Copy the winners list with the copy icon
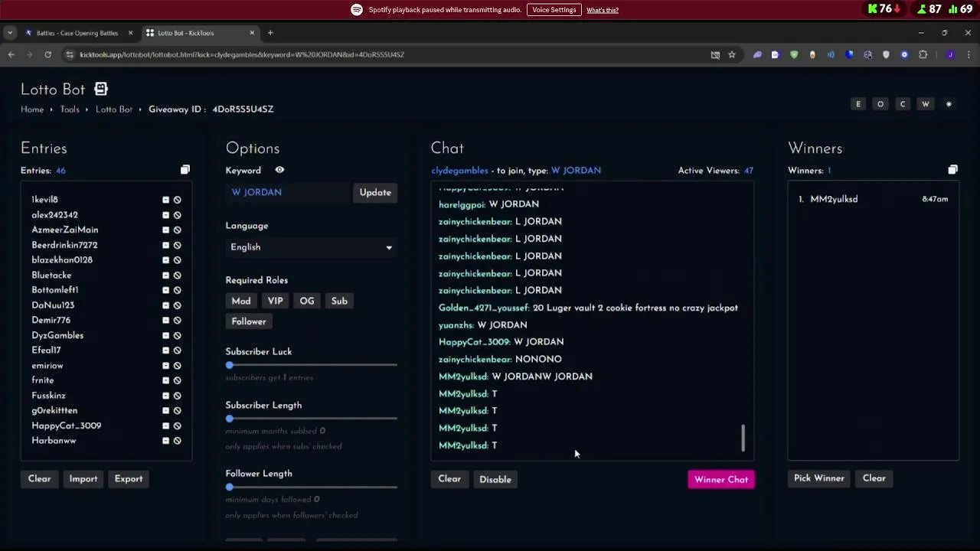Screen dimensions: 980x551 pos(952,170)
